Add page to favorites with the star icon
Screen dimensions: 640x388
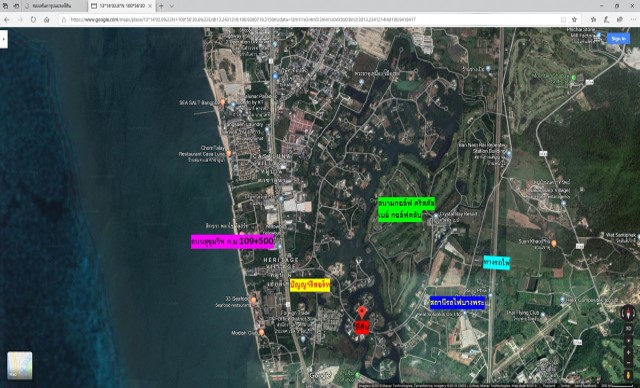pyautogui.click(x=574, y=19)
